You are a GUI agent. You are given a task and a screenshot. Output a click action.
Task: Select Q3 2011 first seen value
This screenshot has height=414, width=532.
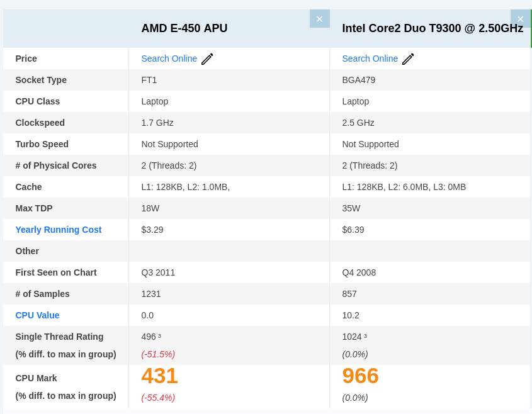point(158,272)
